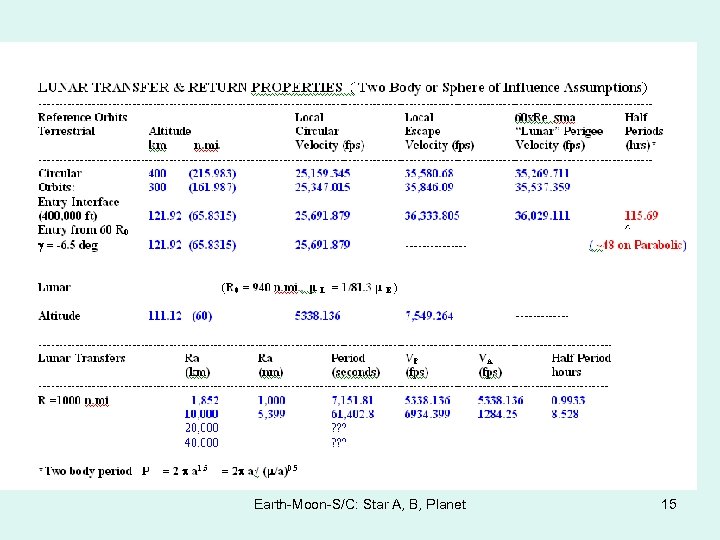Click the Ra value '1,852'
Image resolution: width=720 pixels, height=540 pixels.
click(x=205, y=400)
